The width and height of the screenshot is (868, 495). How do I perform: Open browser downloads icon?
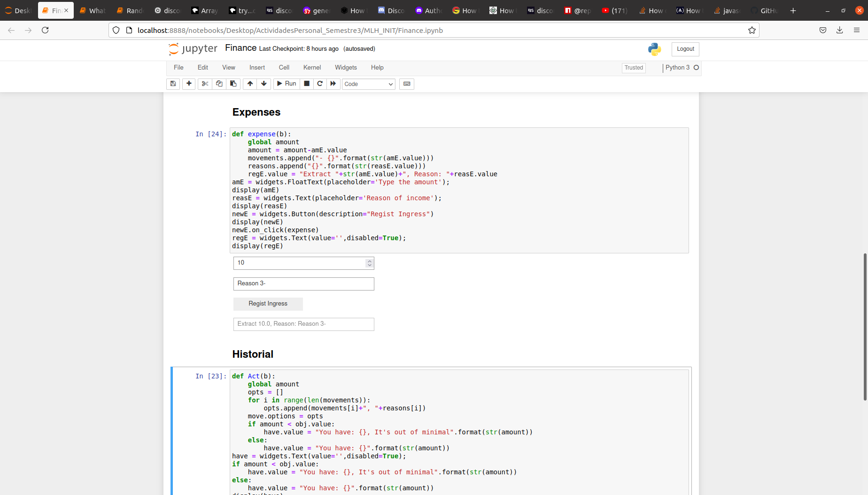(x=840, y=30)
